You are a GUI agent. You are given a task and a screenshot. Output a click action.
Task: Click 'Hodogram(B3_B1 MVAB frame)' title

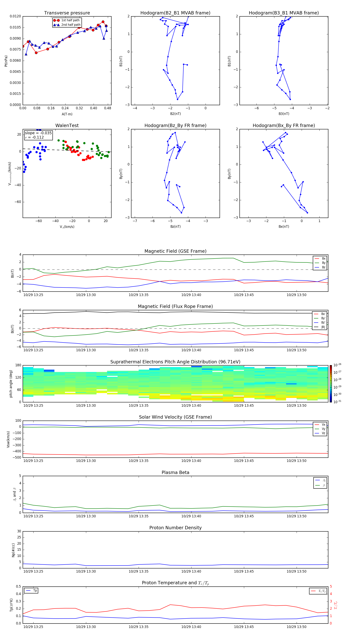tap(284, 13)
